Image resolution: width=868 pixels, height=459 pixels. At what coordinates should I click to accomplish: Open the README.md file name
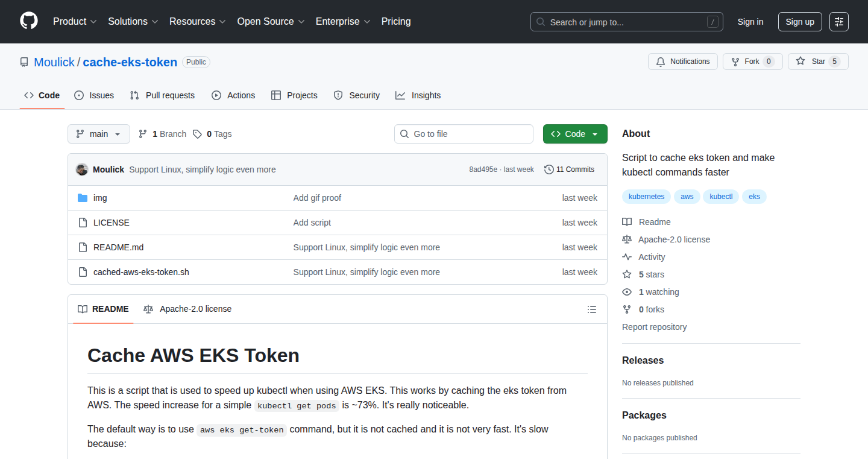(x=119, y=247)
